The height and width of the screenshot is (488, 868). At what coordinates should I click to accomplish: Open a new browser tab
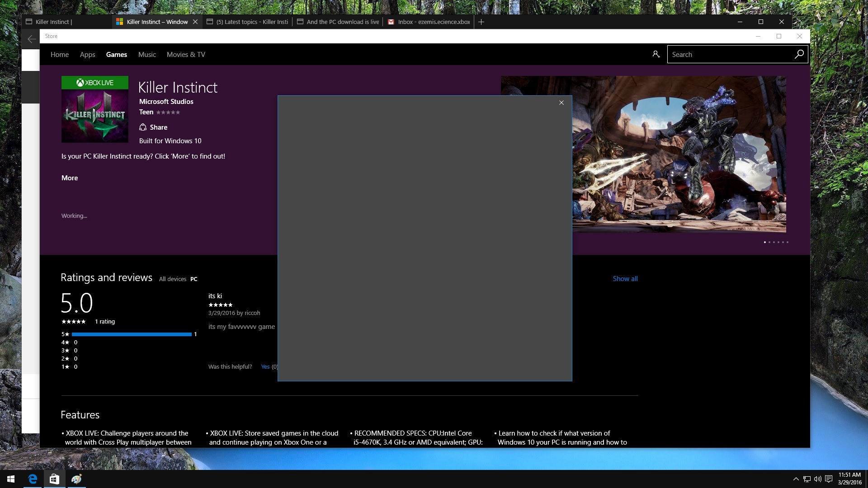[x=481, y=22]
